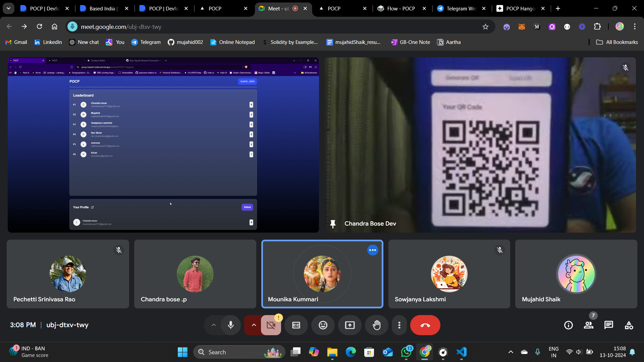The height and width of the screenshot is (362, 644).
Task: Switch to the Telegram Web tab
Action: [461, 8]
